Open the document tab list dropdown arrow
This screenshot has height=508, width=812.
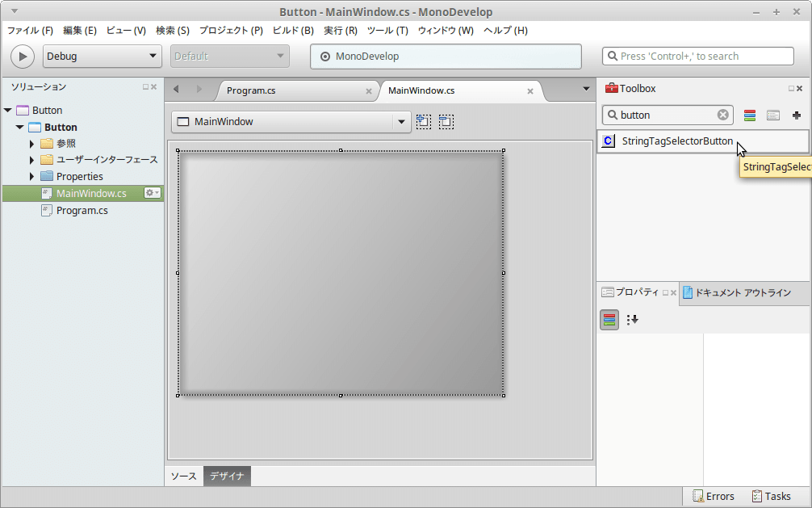[586, 89]
